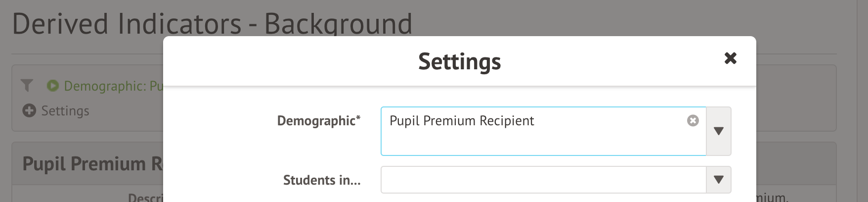Click the plus icon beside Settings
The image size is (868, 202).
coord(29,110)
